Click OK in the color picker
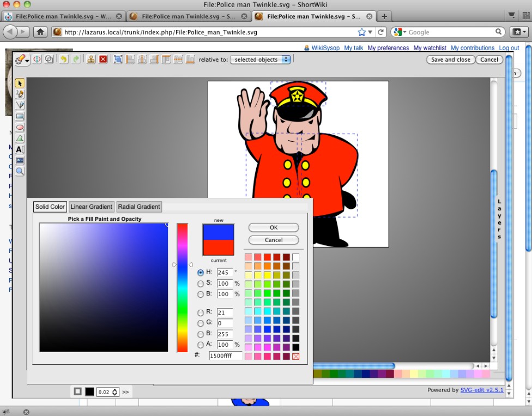The width and height of the screenshot is (532, 416). (274, 227)
